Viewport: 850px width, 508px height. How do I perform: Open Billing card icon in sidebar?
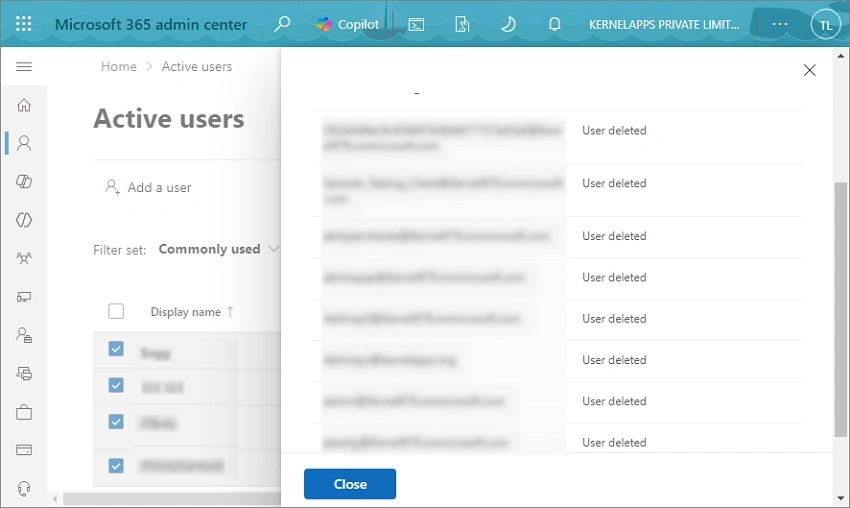(24, 450)
